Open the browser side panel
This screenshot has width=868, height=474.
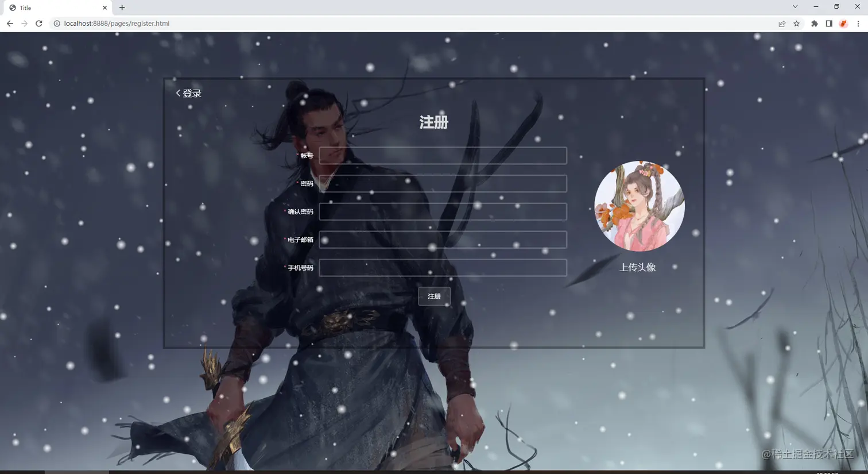pos(829,24)
